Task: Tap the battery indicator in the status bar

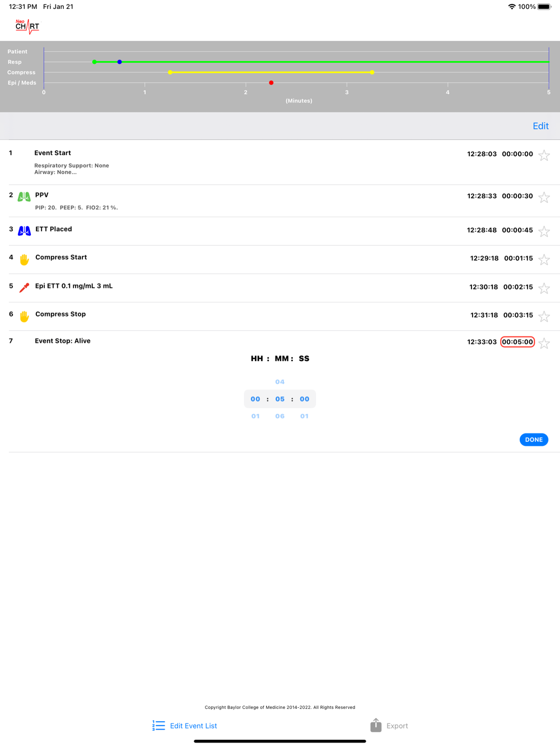Action: (544, 7)
